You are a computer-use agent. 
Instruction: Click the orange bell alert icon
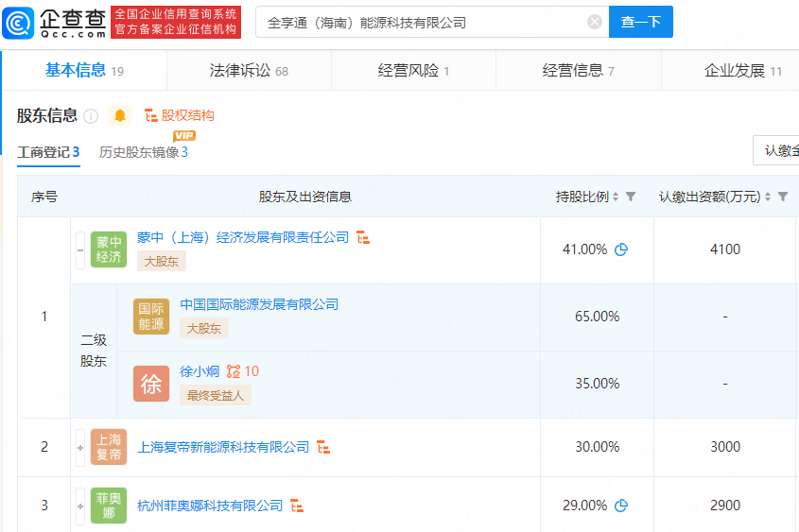tap(120, 115)
